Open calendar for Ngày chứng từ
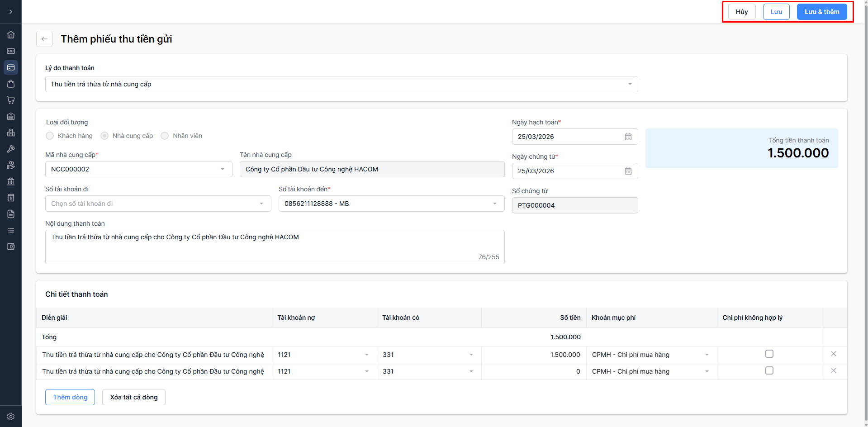 pos(628,171)
